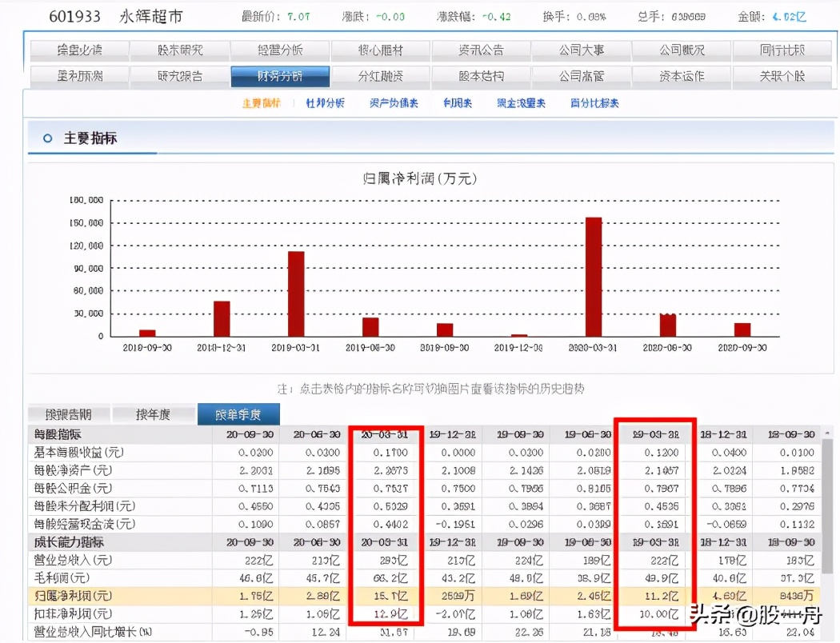Open the 公司概况 section
Image resolution: width=840 pixels, height=643 pixels.
click(x=681, y=50)
